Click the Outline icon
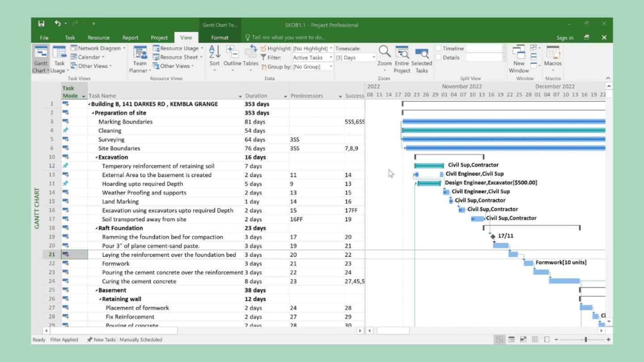644x362 pixels. pyautogui.click(x=232, y=52)
